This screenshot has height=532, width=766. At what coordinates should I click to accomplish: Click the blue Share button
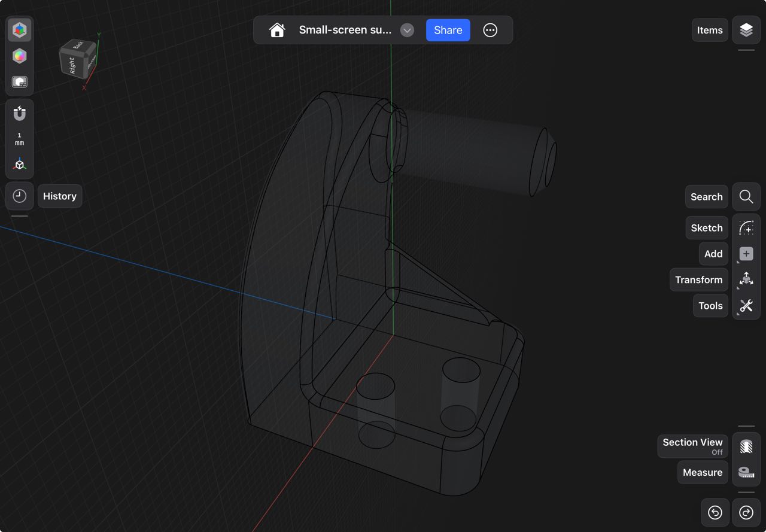pyautogui.click(x=448, y=30)
